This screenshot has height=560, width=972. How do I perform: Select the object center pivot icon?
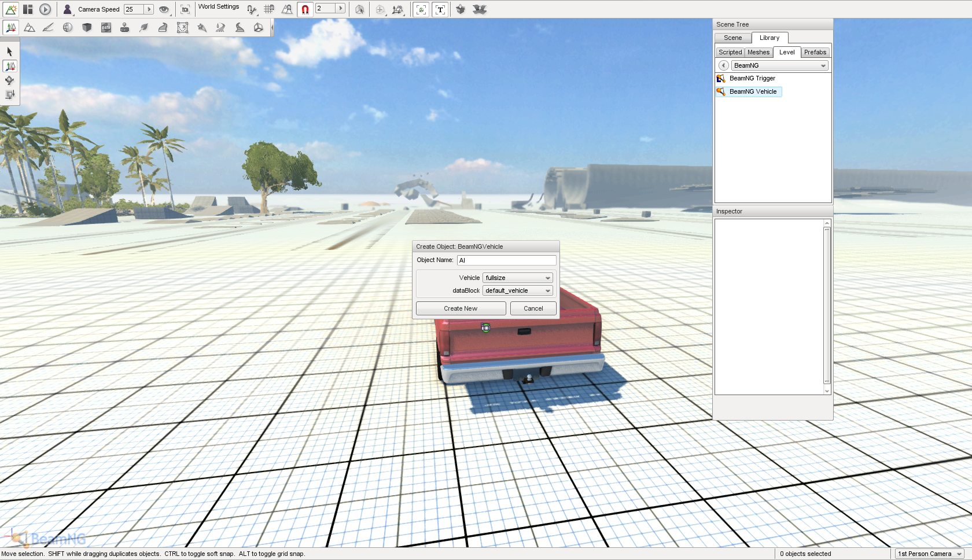[x=380, y=9]
